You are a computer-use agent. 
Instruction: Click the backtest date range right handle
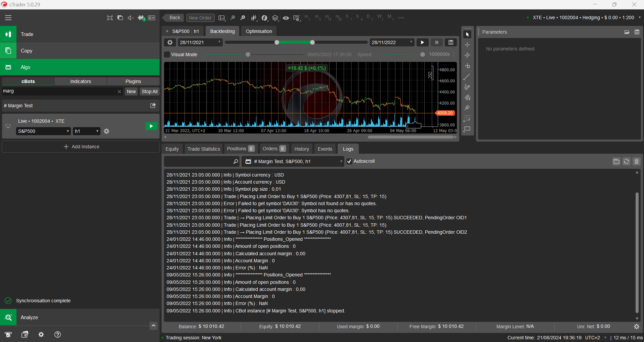(x=312, y=42)
